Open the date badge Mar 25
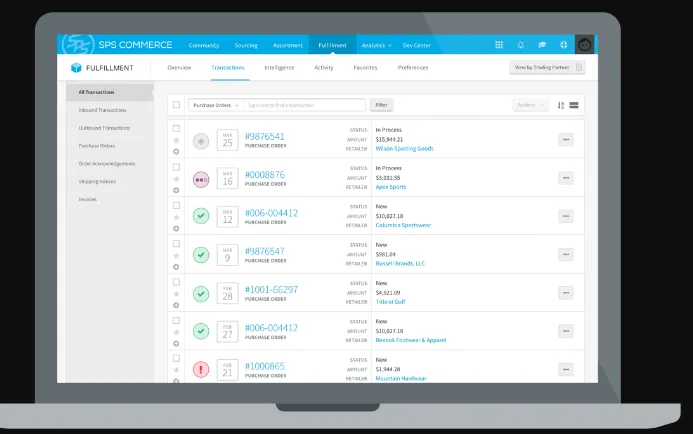This screenshot has width=693, height=434. (x=227, y=140)
